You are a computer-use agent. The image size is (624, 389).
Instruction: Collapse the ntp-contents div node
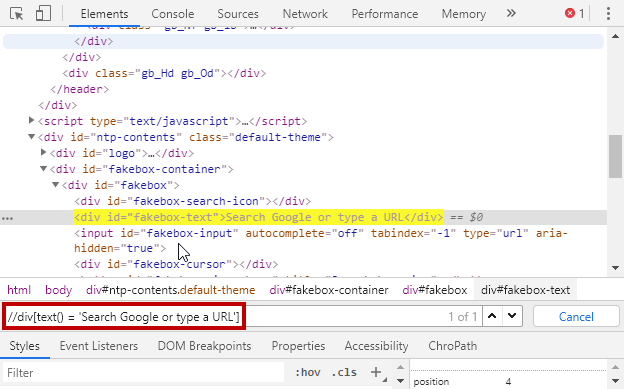pyautogui.click(x=31, y=137)
